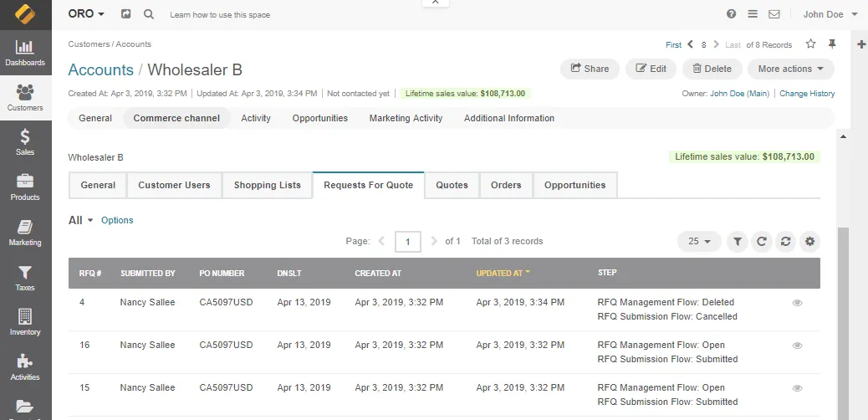Open the Sales sidebar menu
868x420 pixels.
[25, 142]
